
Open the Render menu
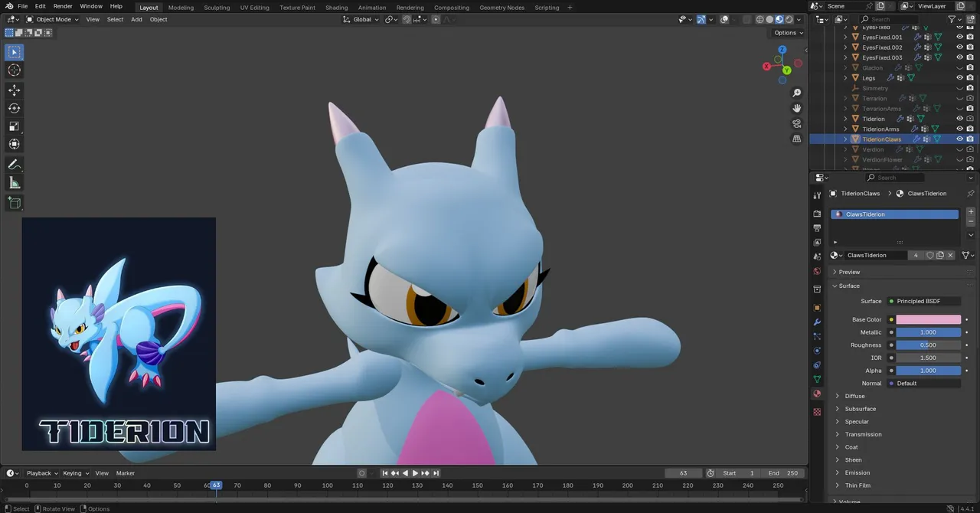63,6
